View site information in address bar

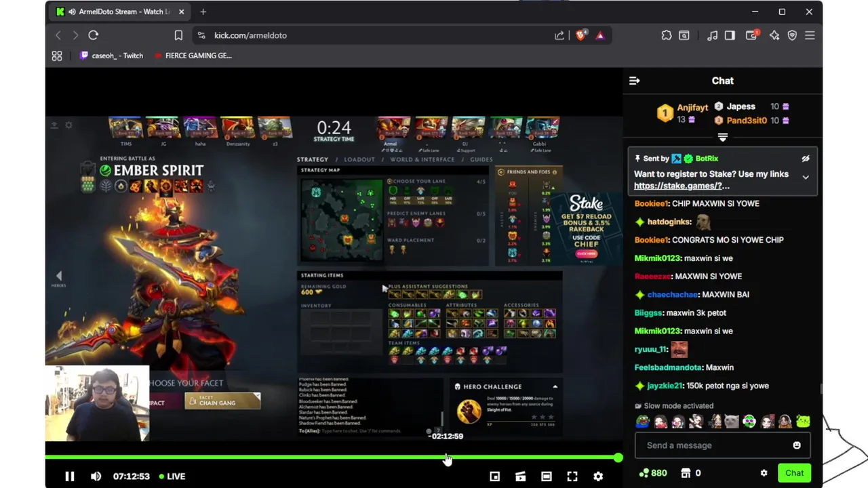[201, 35]
